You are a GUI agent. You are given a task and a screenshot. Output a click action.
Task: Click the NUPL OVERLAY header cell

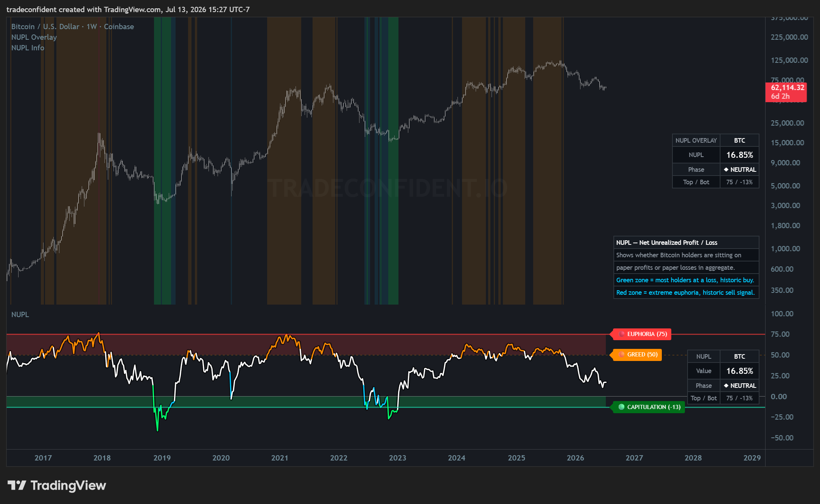pos(696,140)
